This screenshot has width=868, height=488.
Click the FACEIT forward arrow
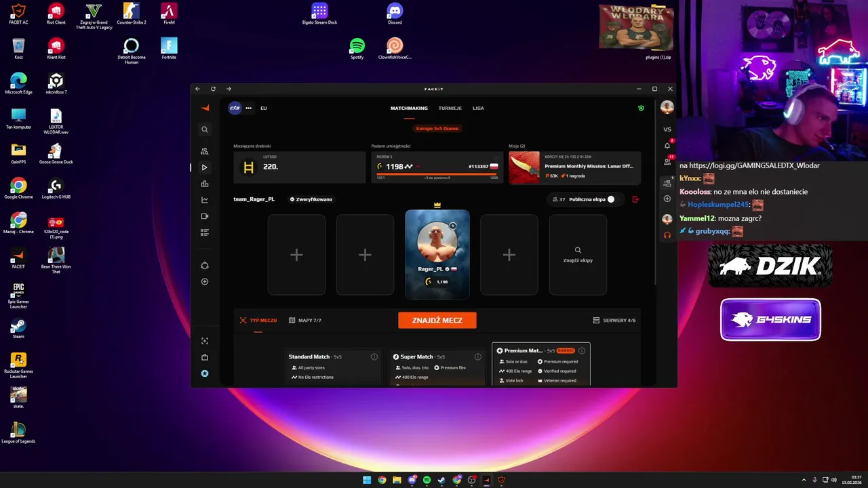(x=229, y=89)
